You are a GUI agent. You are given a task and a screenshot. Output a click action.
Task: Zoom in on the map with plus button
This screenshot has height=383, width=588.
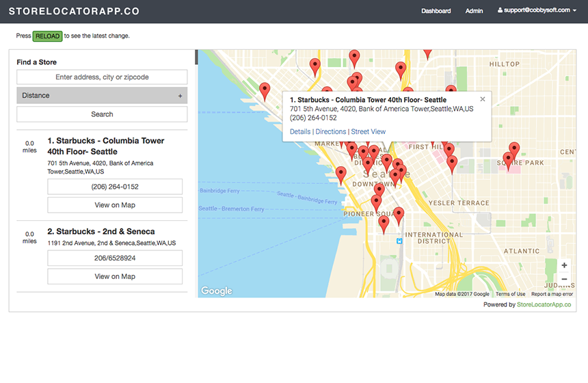(x=564, y=265)
